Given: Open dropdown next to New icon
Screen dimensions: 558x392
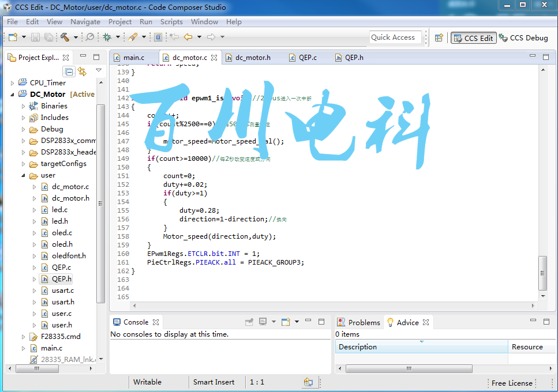Looking at the screenshot, I should tap(24, 37).
